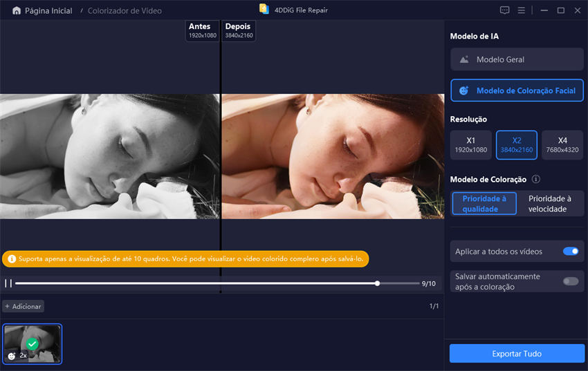Show info about Modelo de Coloração
The height and width of the screenshot is (371, 588).
(x=536, y=179)
